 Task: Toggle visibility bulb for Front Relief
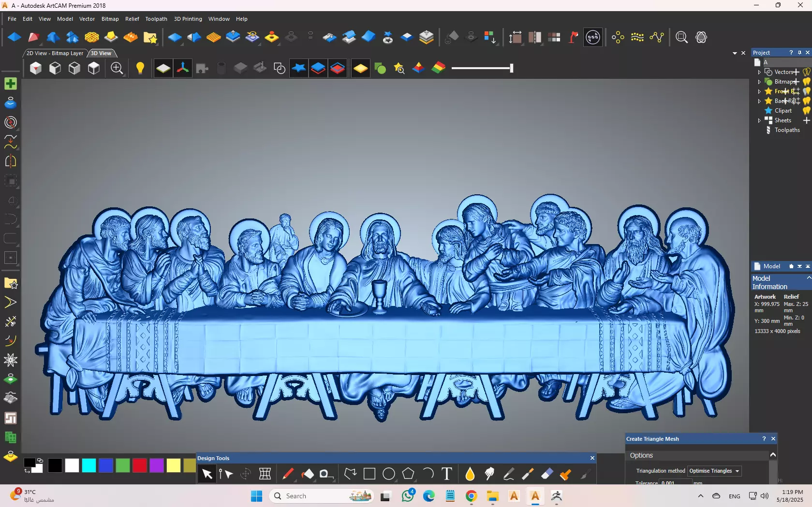click(x=806, y=91)
